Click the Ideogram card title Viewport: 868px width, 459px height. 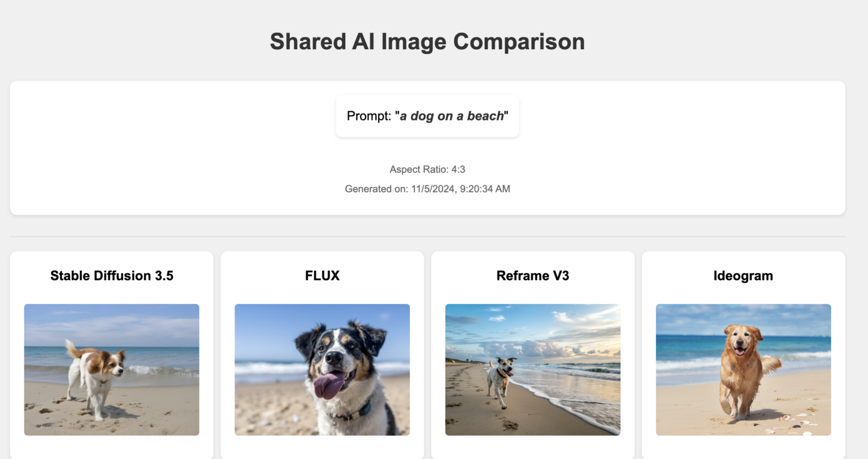click(x=743, y=276)
